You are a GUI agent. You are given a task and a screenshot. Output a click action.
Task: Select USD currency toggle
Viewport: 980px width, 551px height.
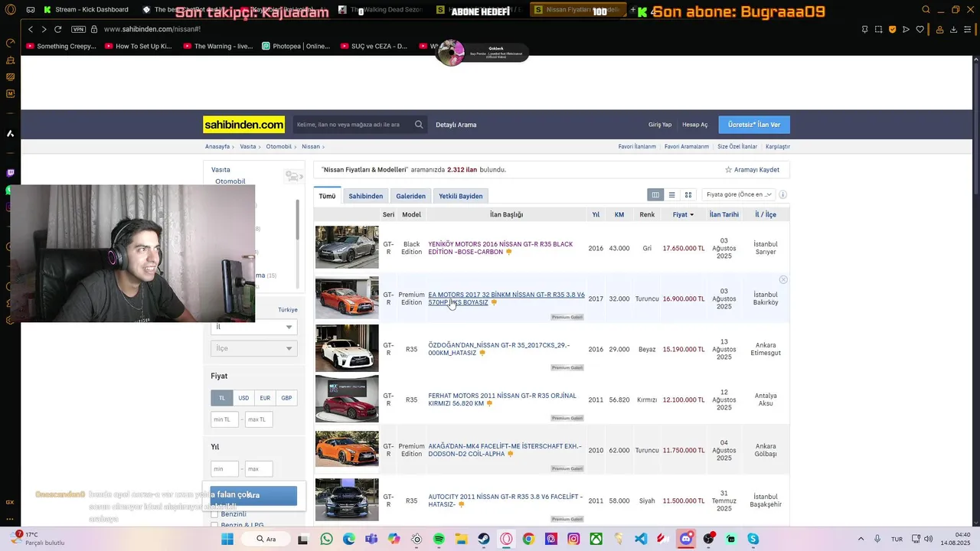pos(243,398)
